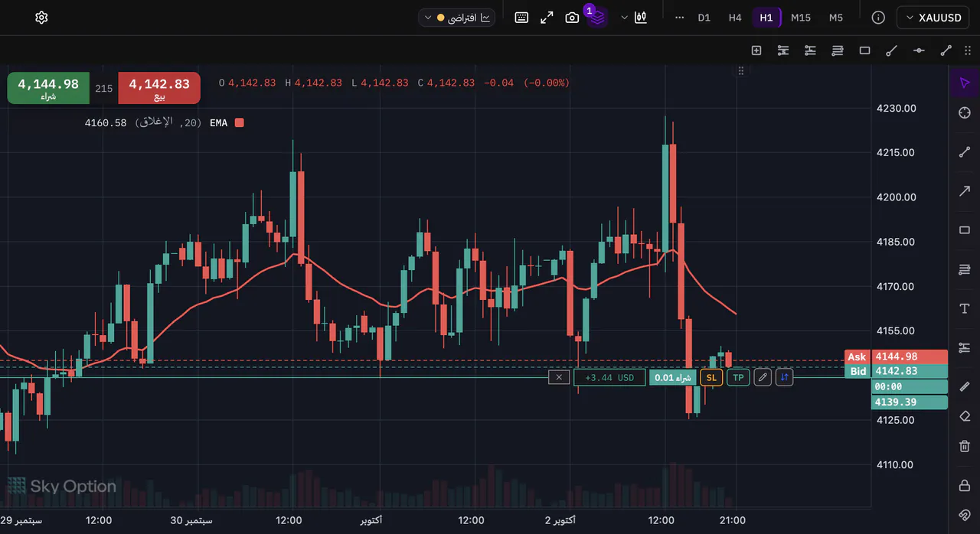The image size is (980, 534).
Task: Show more timeframes via ellipsis
Action: click(679, 18)
